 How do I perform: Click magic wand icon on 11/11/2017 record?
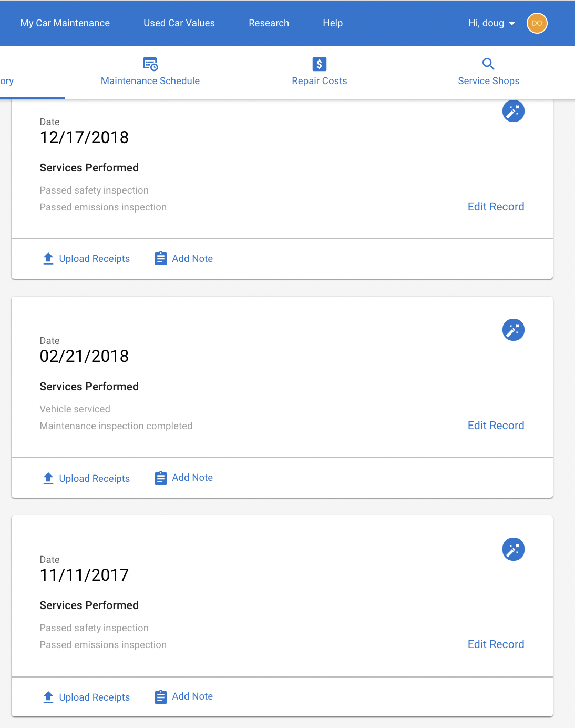(514, 549)
